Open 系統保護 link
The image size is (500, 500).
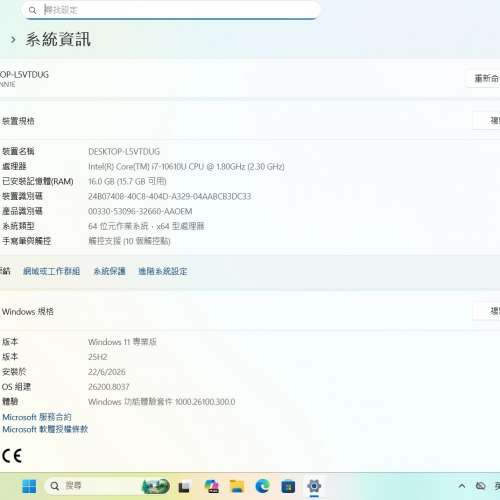109,271
